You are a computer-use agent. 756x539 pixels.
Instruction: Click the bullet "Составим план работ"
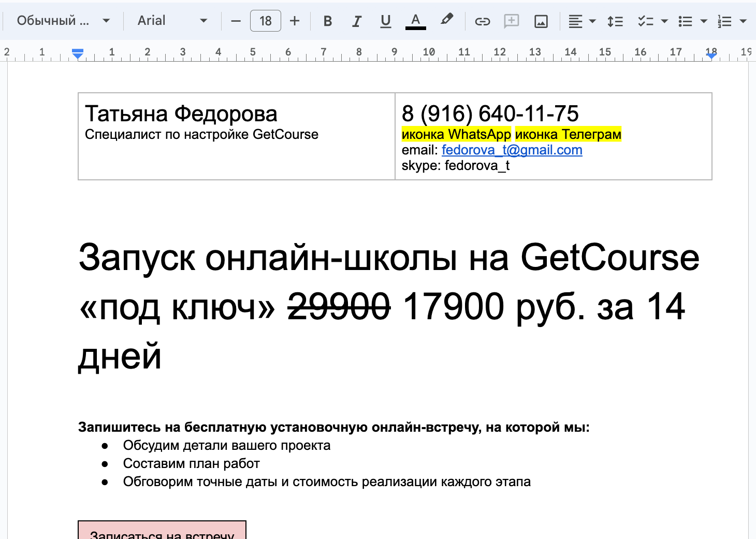coord(192,463)
